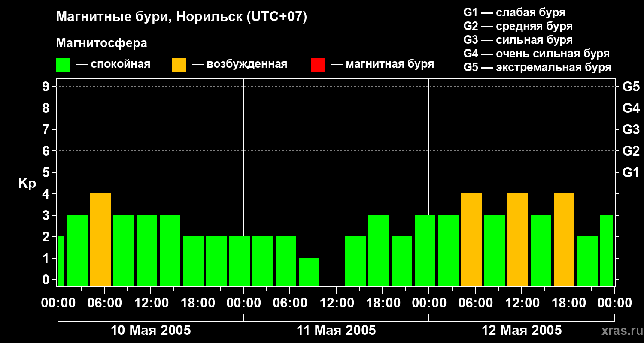
Task: Click the Kp 3 green bar at 18:00 on 11 May
Action: (379, 250)
